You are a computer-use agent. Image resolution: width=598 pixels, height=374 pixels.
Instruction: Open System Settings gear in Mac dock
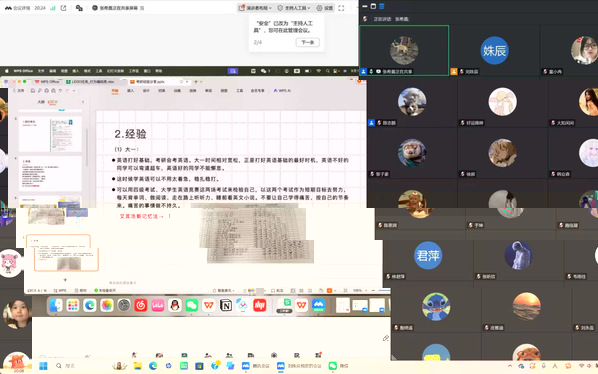[x=124, y=305]
